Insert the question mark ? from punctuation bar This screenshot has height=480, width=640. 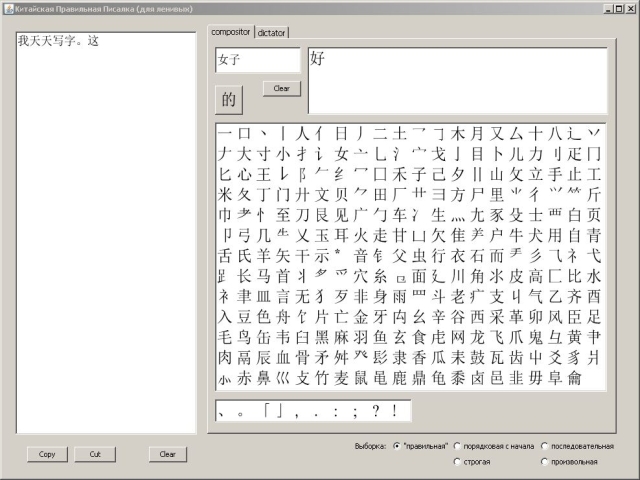[x=376, y=411]
